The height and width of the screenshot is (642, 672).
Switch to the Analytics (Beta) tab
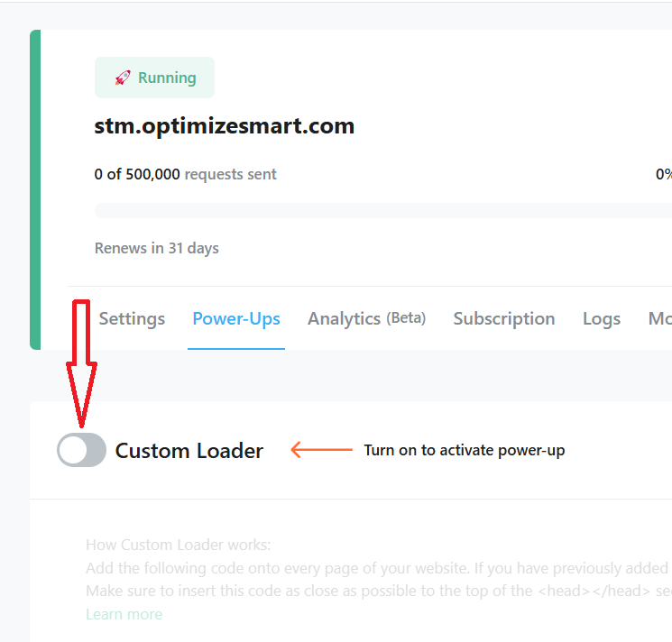pyautogui.click(x=366, y=318)
